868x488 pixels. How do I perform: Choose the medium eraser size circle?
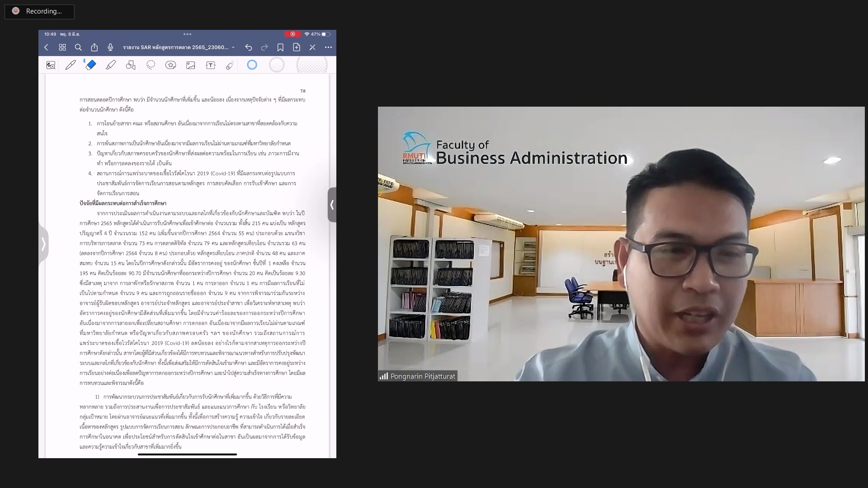277,65
